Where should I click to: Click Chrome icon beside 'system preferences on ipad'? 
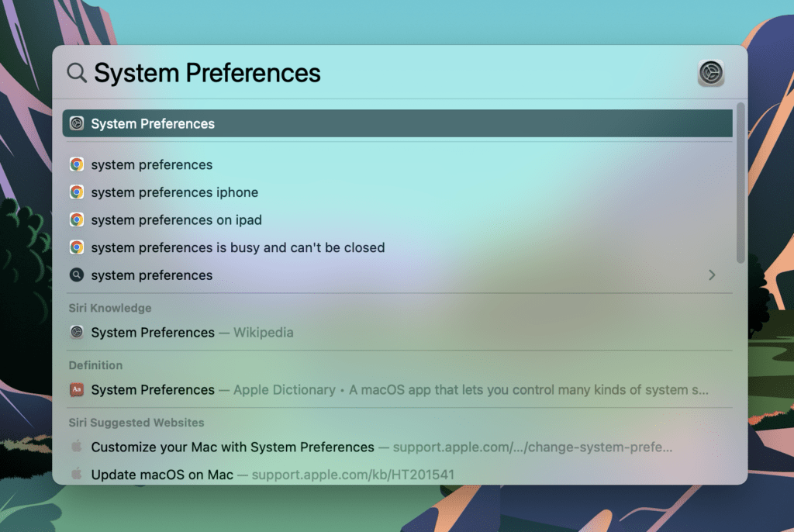[x=77, y=220]
